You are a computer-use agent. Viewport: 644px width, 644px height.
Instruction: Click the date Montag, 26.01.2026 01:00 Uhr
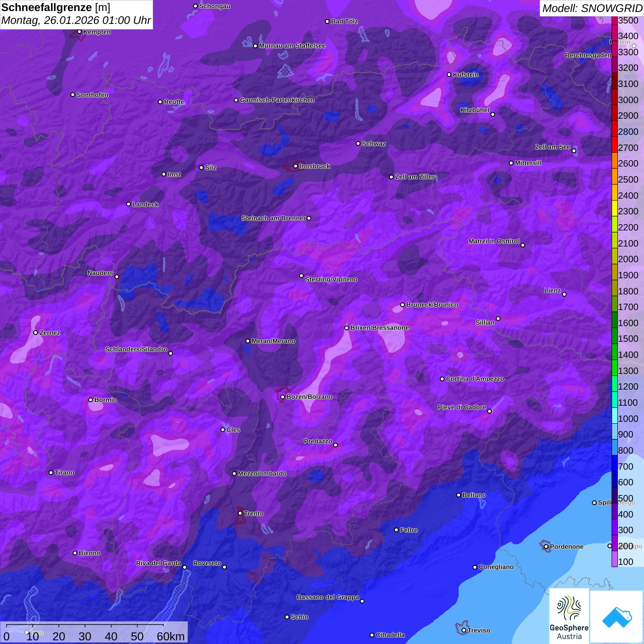pos(76,21)
